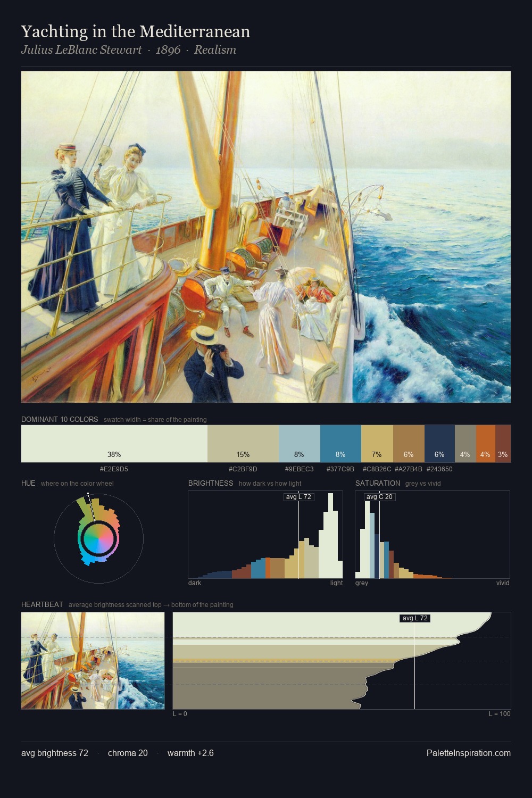Image resolution: width=532 pixels, height=798 pixels.
Task: Click 'warmth +2.6' in footer
Action: tap(190, 753)
